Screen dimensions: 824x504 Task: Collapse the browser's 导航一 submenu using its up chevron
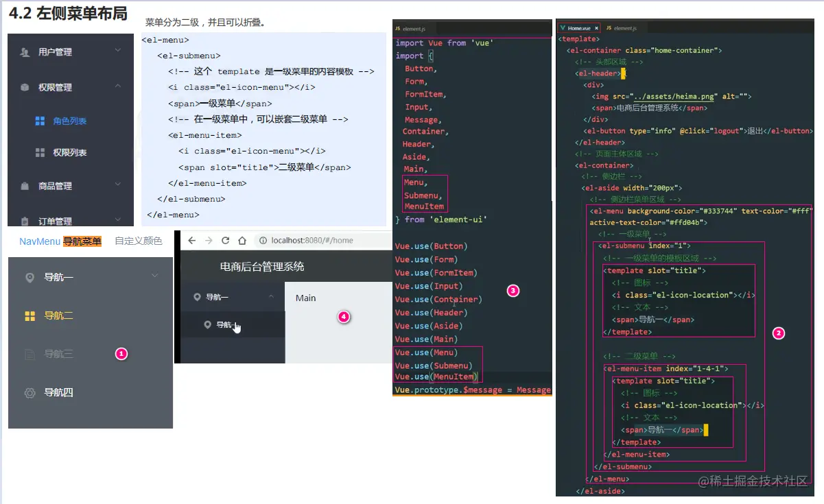[272, 296]
